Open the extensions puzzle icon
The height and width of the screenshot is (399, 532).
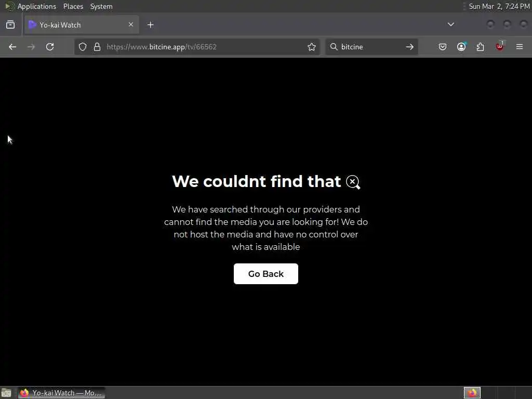point(481,47)
